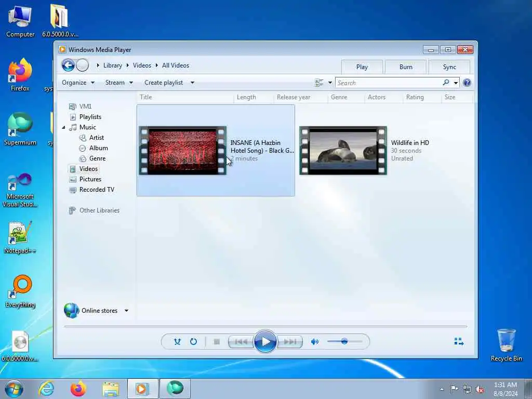Switch to Now Playing view icon
The height and width of the screenshot is (399, 532).
(x=459, y=341)
